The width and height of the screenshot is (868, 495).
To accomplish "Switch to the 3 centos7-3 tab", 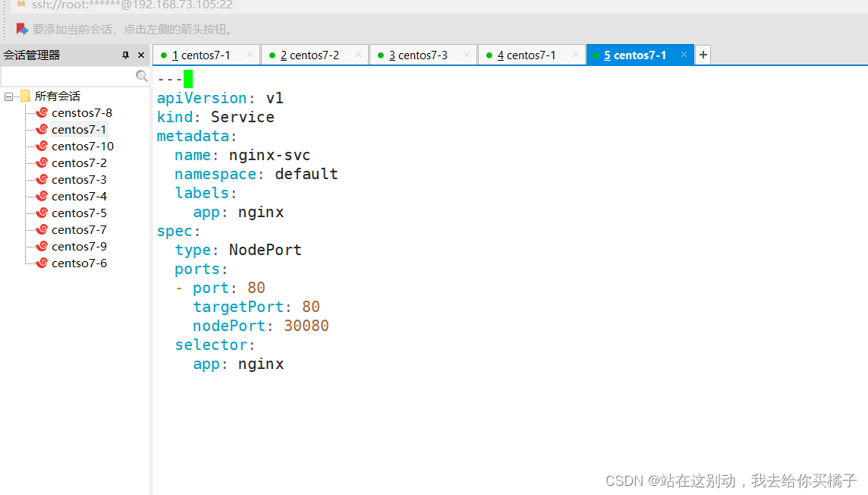I will 418,55.
